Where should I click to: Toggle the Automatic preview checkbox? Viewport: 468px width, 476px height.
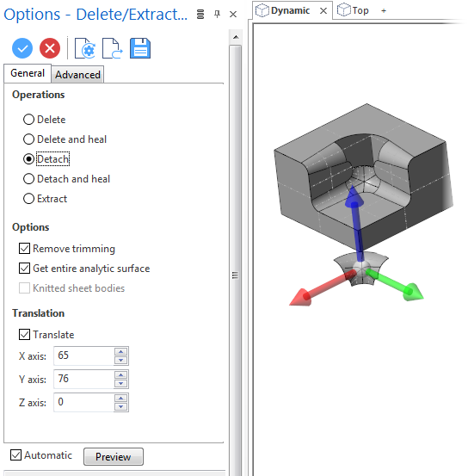[15, 455]
